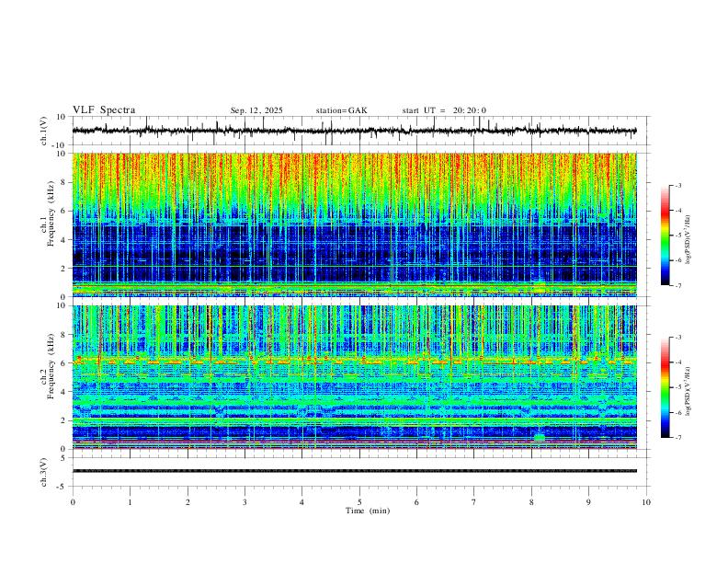Click the ch.2 spectrogram color bar
Screen dimensions: 728x563
point(665,387)
